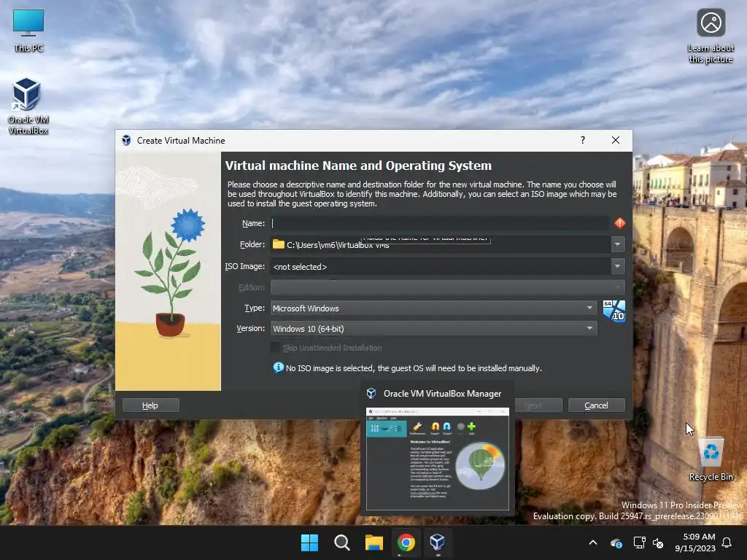This screenshot has height=560, width=747.
Task: Click the blue info icon beside the No ISO message
Action: (278, 367)
